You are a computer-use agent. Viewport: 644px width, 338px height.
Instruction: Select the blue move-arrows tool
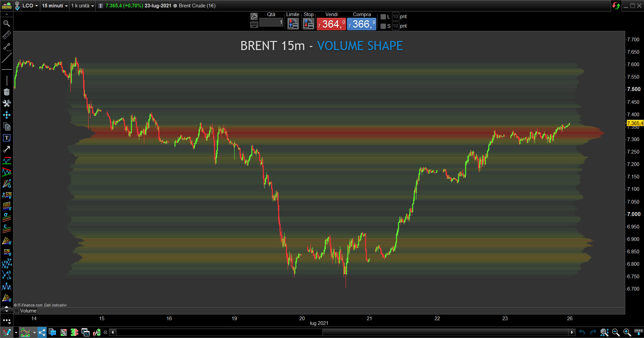click(x=6, y=115)
